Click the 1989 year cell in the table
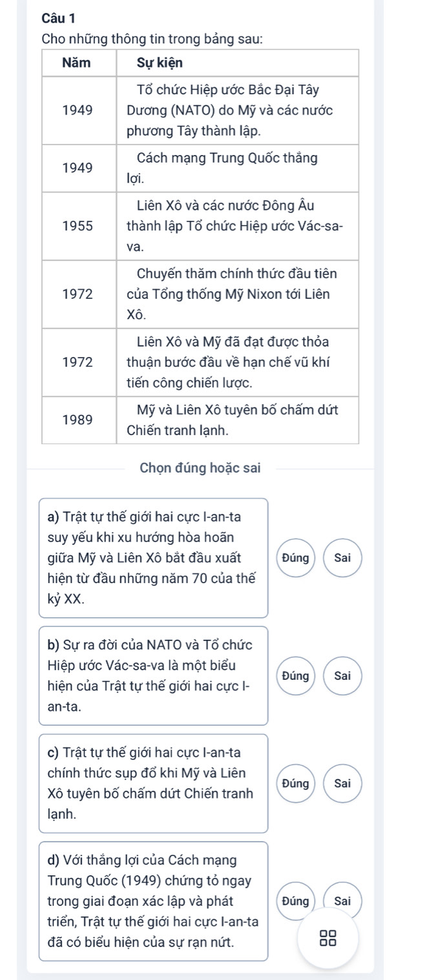Screen dimensions: 438x980 coord(78,419)
